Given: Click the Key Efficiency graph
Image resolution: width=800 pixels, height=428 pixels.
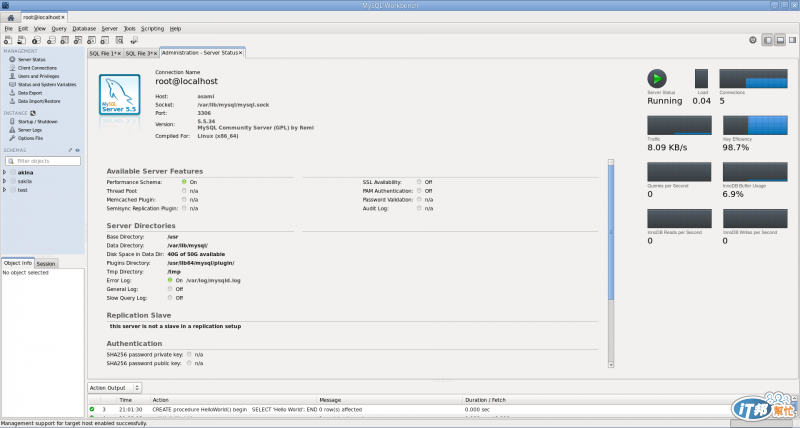Looking at the screenshot, I should [755, 125].
